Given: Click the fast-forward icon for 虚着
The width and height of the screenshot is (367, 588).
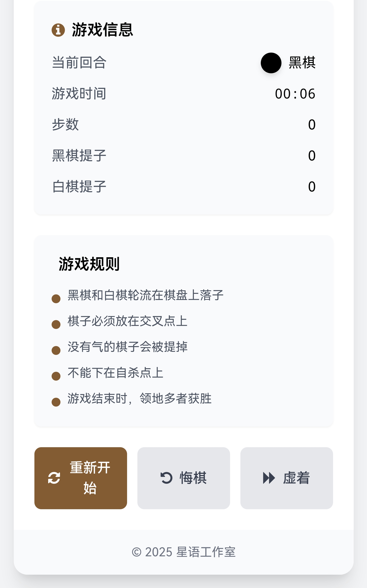Looking at the screenshot, I should coord(269,478).
